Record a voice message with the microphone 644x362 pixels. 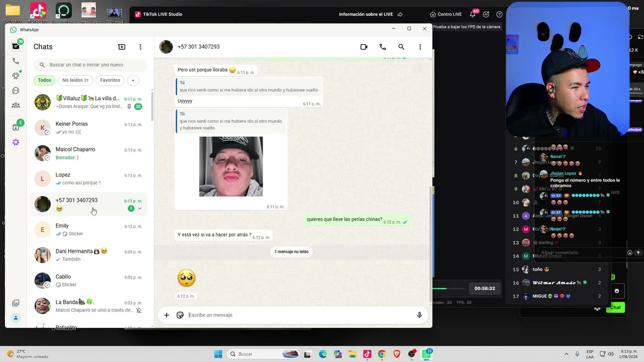click(x=420, y=315)
